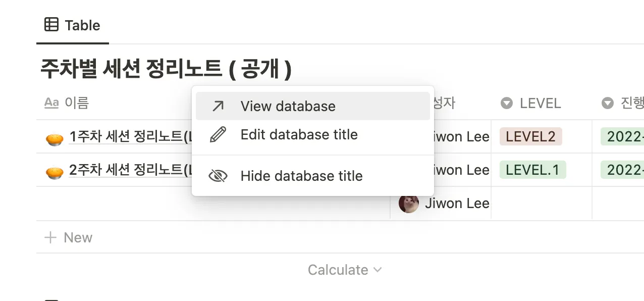Click the pencil icon for Edit database title
Image resolution: width=644 pixels, height=301 pixels.
click(218, 135)
